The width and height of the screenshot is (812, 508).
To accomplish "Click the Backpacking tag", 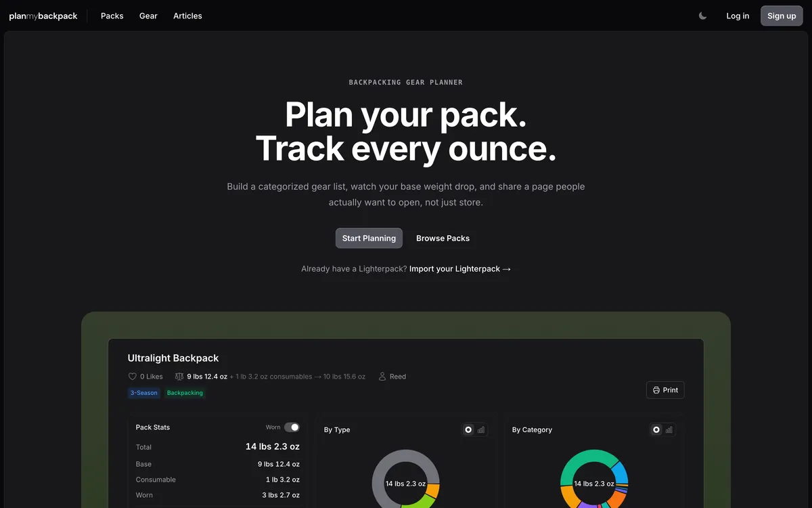I will pyautogui.click(x=185, y=393).
